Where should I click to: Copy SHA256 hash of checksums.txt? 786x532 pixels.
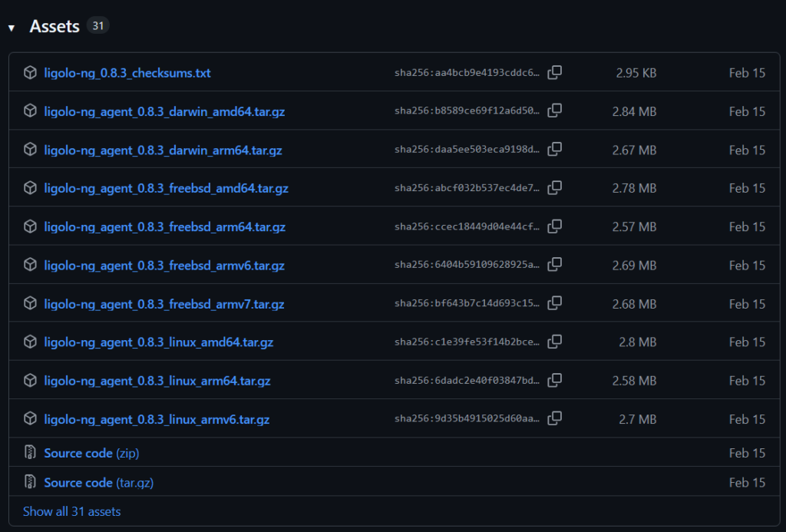(554, 73)
